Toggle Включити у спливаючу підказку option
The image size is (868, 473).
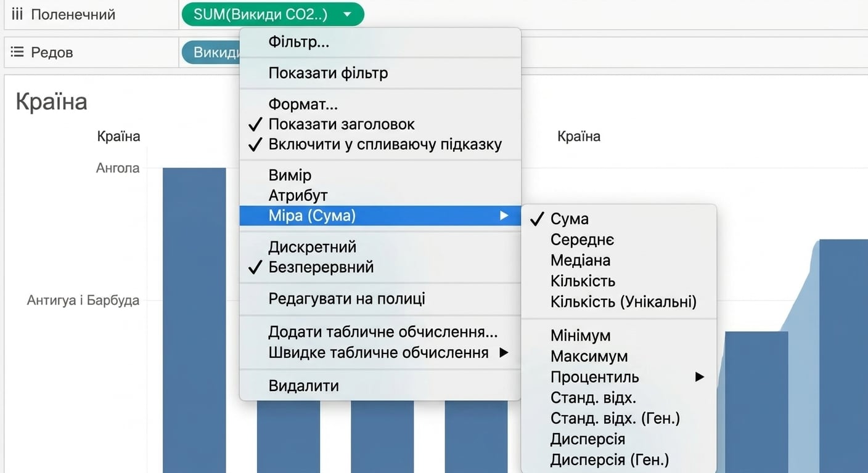click(x=380, y=145)
